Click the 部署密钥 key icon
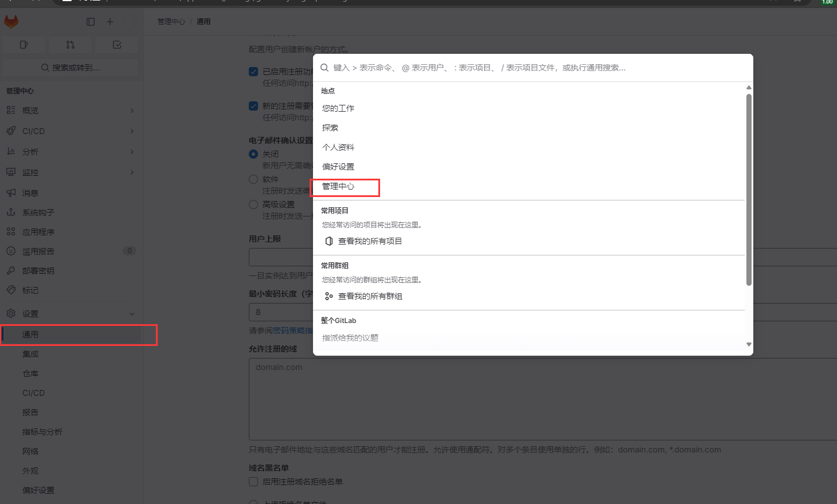Screen dimensions: 837x504 (x=11, y=270)
